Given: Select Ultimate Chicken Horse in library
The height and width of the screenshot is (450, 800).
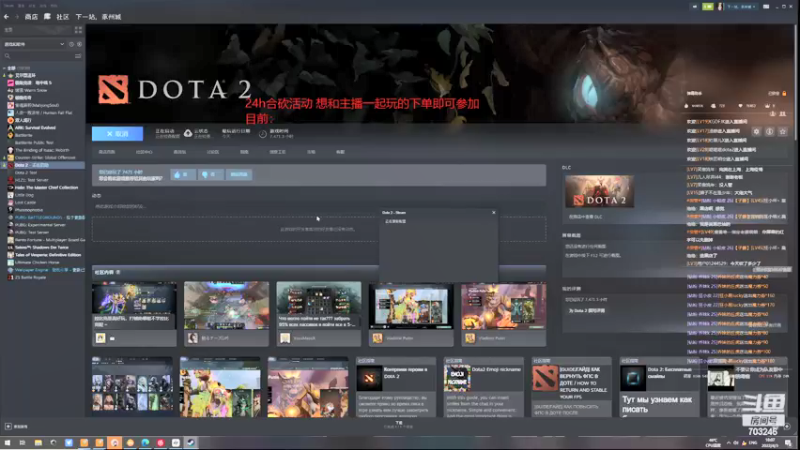Looking at the screenshot, I should tap(37, 262).
